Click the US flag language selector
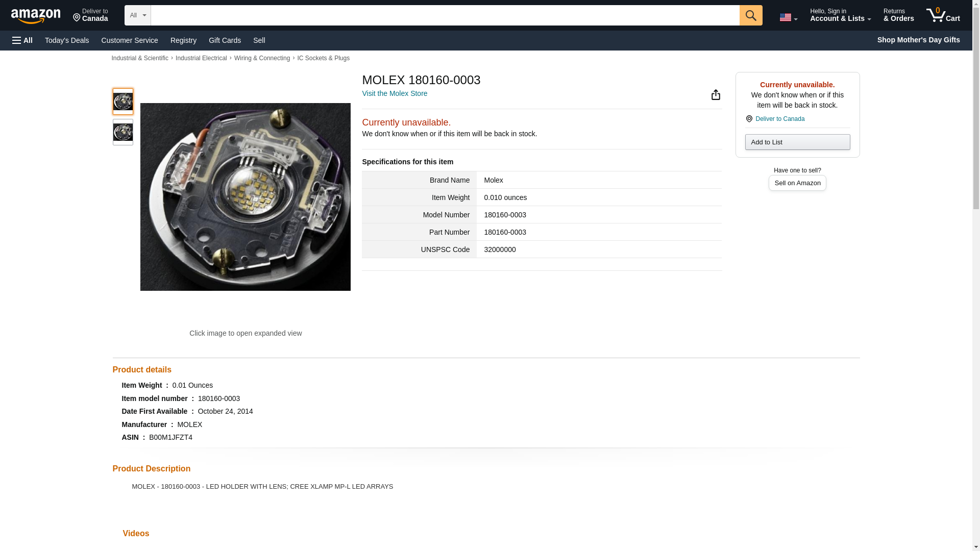Image resolution: width=980 pixels, height=551 pixels. 788,17
